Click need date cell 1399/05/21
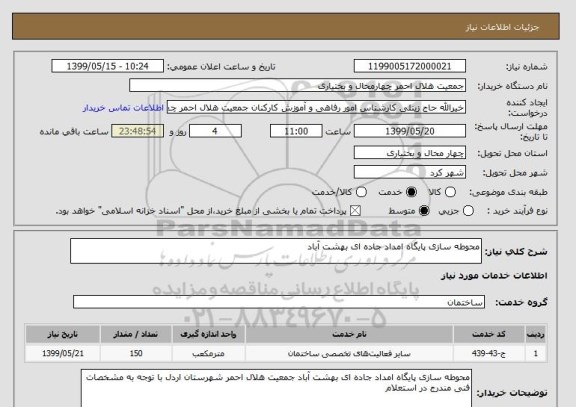576x407 pixels. 63,354
